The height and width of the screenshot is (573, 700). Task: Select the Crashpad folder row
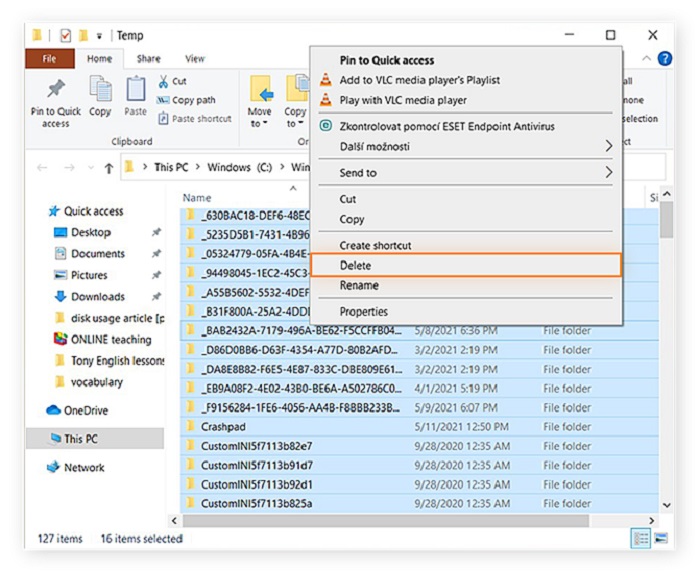pos(420,427)
